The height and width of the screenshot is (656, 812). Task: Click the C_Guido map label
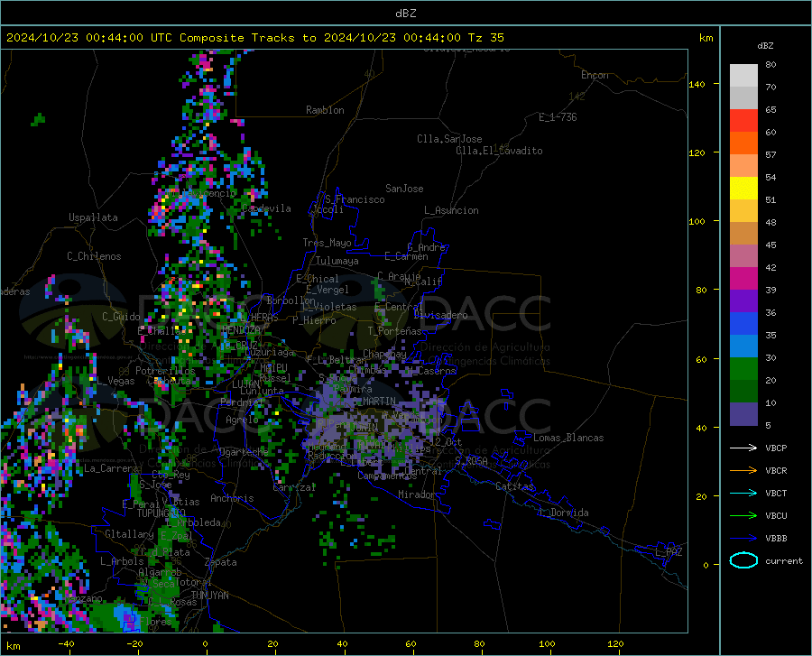(121, 317)
